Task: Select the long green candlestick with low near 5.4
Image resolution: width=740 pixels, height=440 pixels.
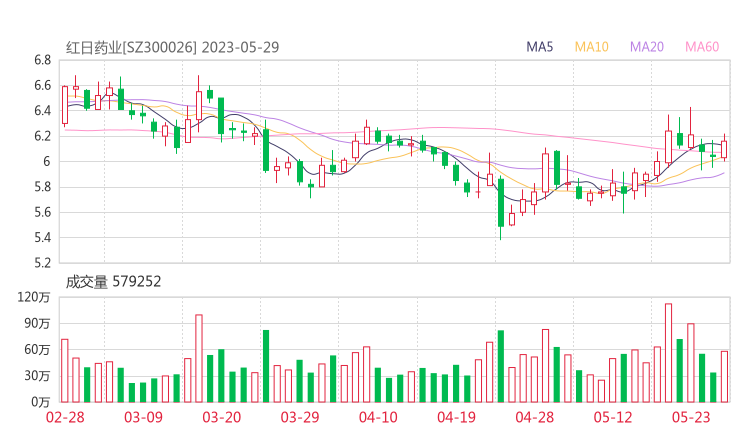Action: 501,208
